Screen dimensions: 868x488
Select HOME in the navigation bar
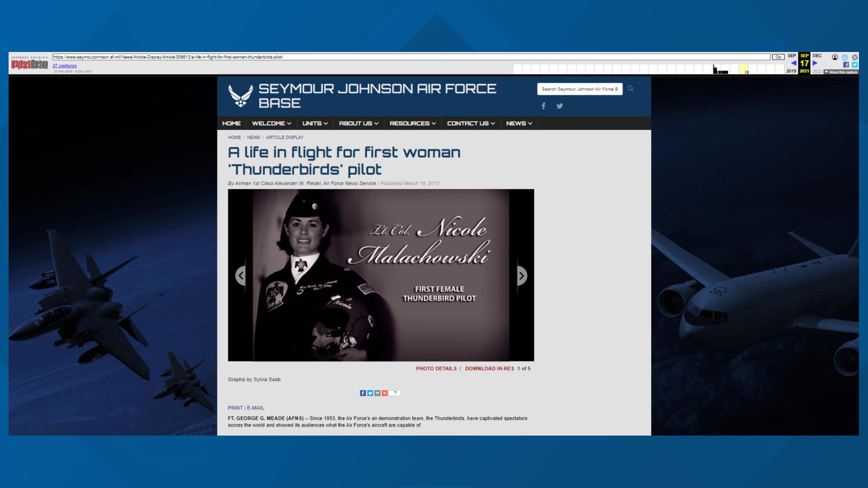point(232,123)
